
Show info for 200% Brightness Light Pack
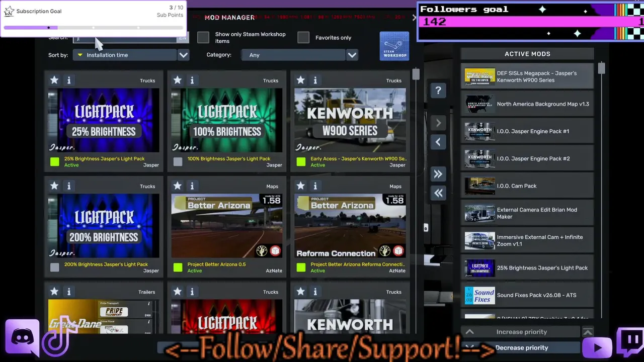tap(69, 186)
